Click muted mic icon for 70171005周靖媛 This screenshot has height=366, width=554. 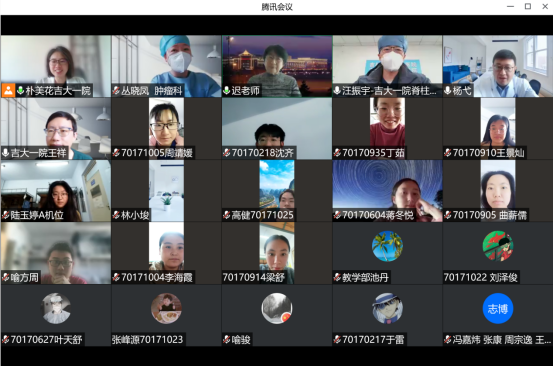tap(116, 153)
